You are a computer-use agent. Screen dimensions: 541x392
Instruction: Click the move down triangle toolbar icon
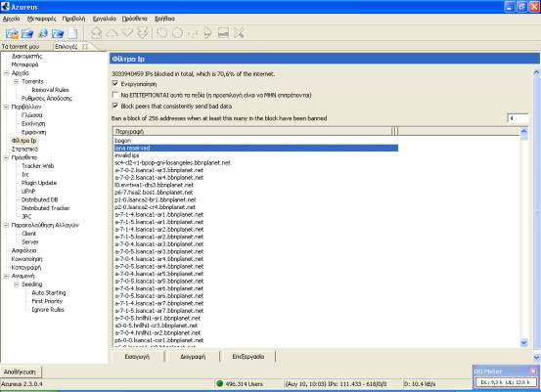pos(127,33)
